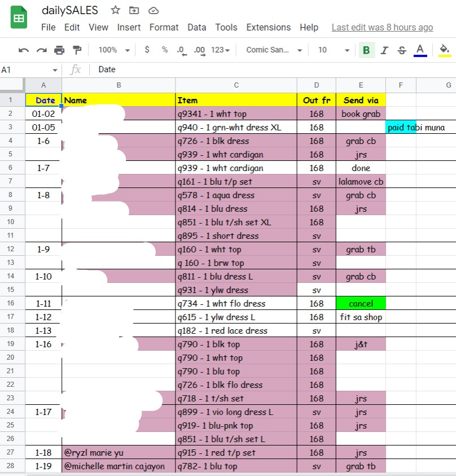Toggle Bold formatting
This screenshot has width=456, height=476.
(366, 50)
